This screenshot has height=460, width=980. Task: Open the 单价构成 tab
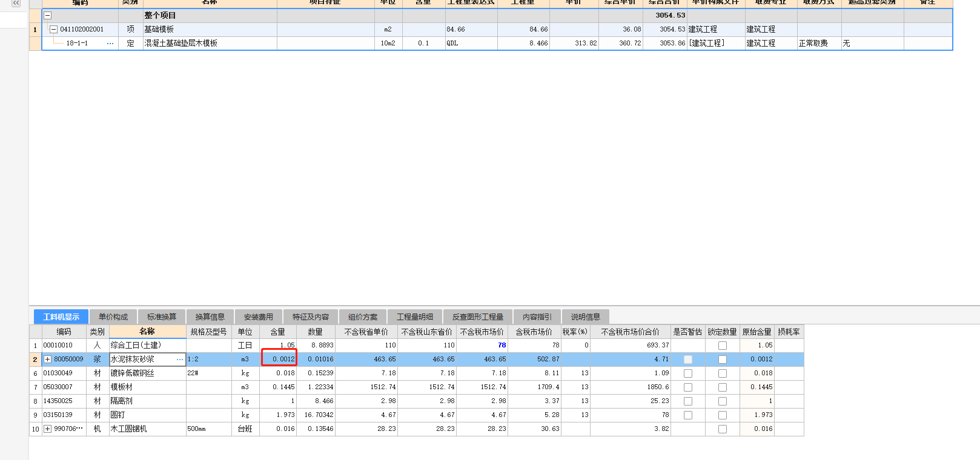(113, 317)
